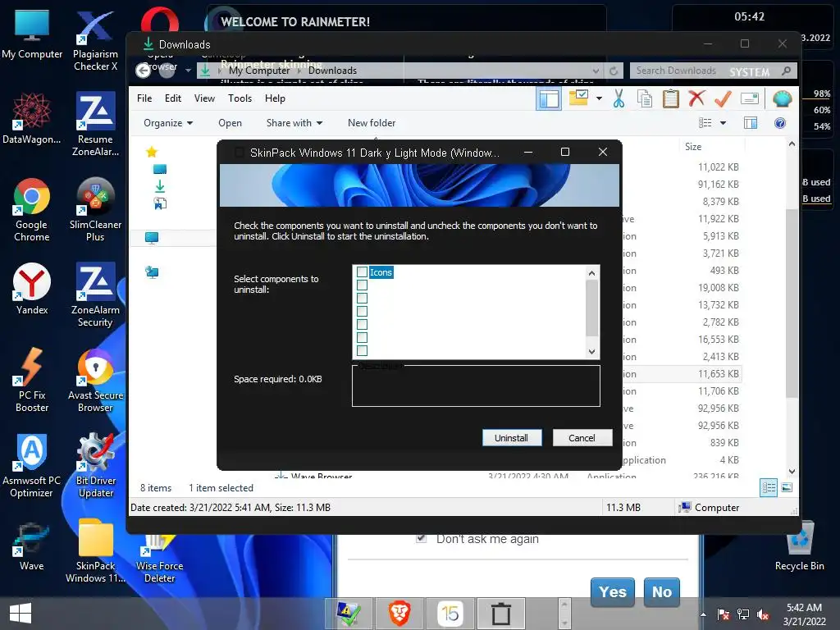Paste using the clipboard icon

click(670, 98)
